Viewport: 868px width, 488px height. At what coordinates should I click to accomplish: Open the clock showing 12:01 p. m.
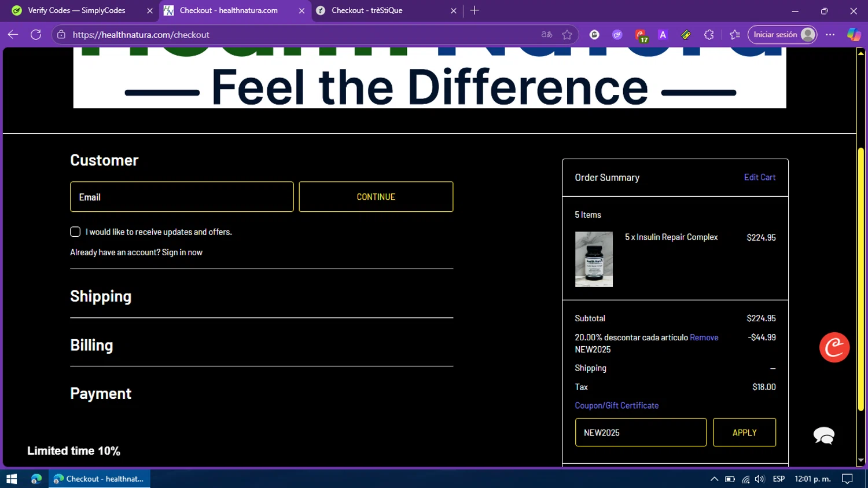click(x=812, y=479)
